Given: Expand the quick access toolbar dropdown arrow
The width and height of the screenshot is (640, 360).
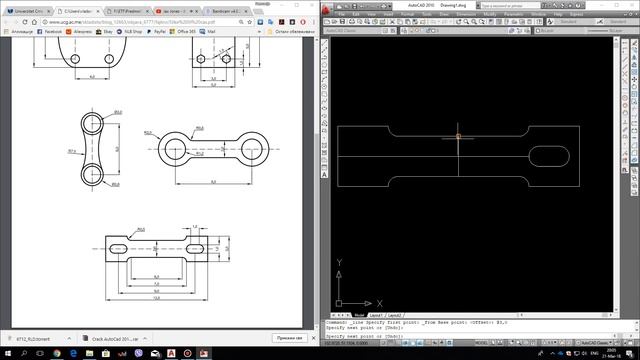Looking at the screenshot, I should (390, 6).
